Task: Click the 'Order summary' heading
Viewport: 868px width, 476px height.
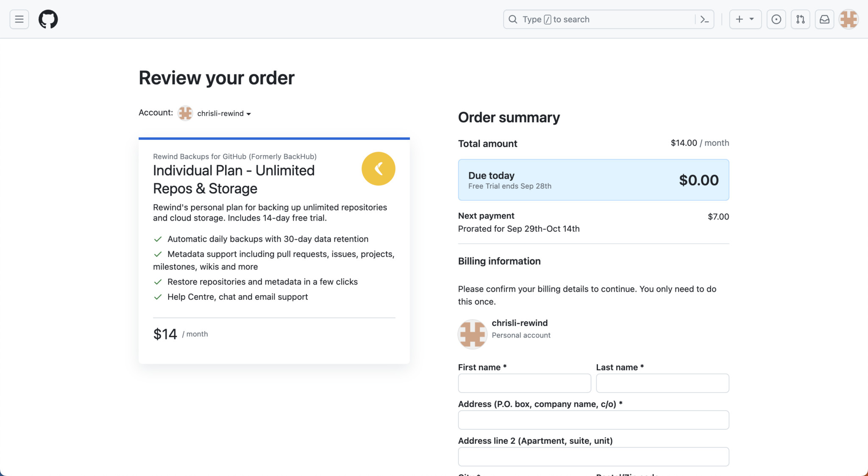Action: tap(509, 117)
